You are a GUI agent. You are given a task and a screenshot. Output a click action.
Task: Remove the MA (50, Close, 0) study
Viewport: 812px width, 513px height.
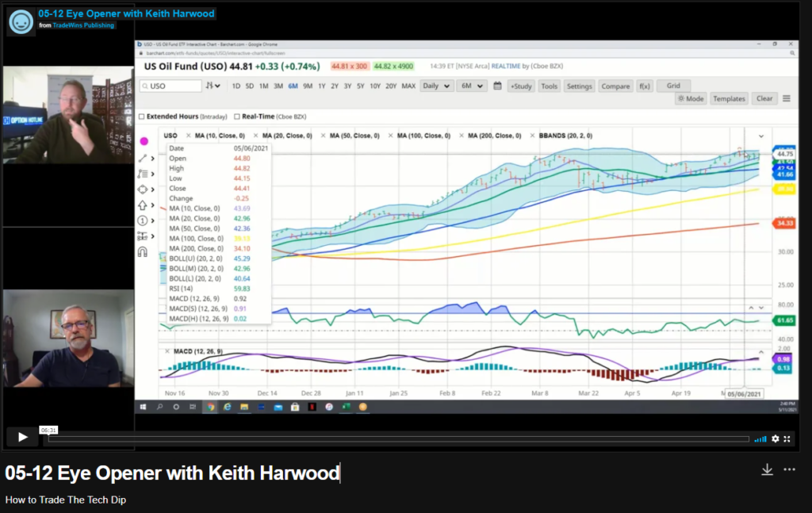(323, 136)
